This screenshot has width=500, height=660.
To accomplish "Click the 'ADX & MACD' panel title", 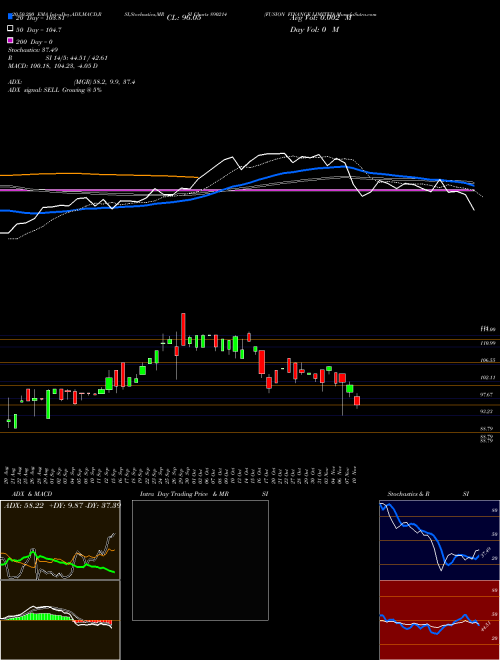I will click(x=32, y=494).
